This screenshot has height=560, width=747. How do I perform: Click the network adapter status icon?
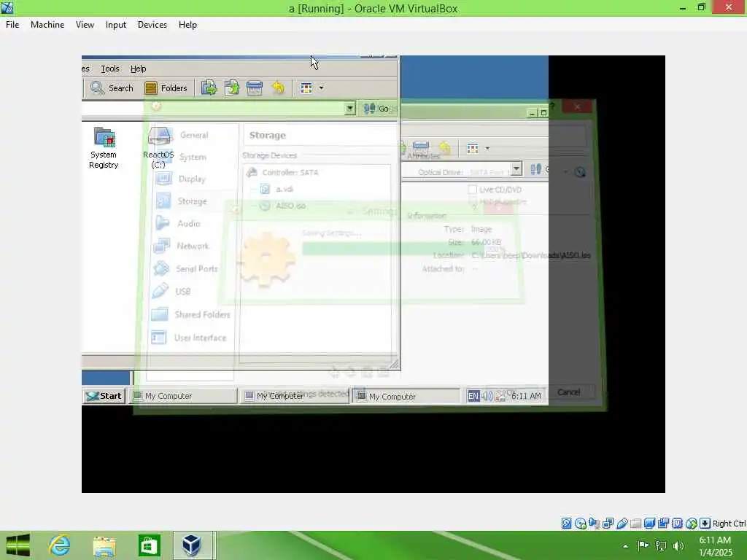[x=608, y=524]
